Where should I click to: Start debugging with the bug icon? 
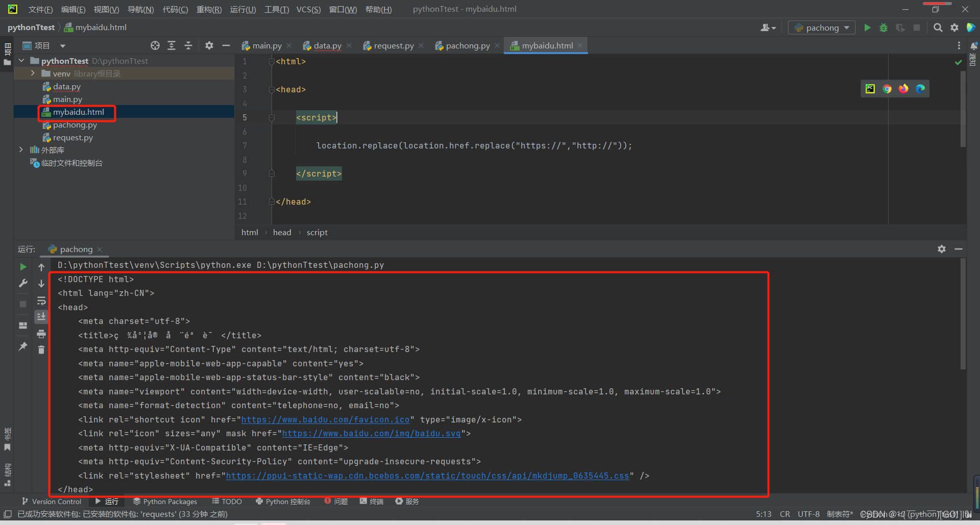coord(884,28)
